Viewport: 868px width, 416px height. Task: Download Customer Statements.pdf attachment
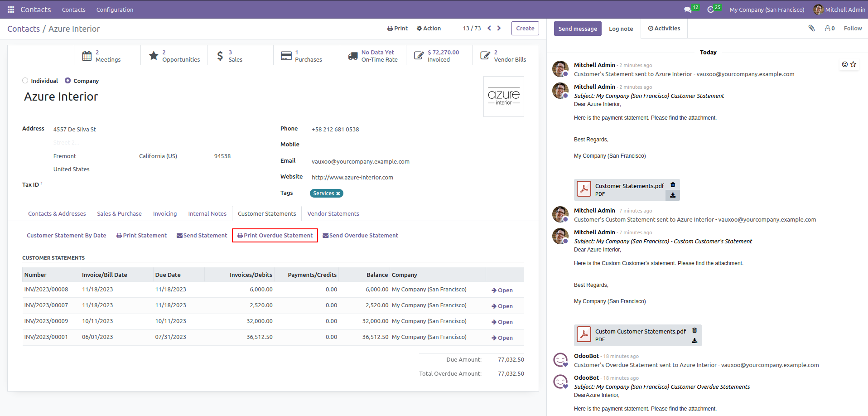click(x=673, y=195)
